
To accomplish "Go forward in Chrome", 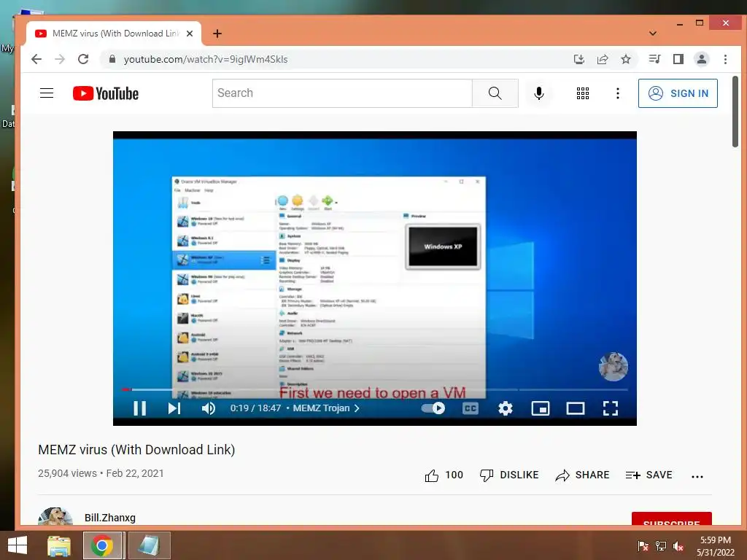I will tap(60, 59).
